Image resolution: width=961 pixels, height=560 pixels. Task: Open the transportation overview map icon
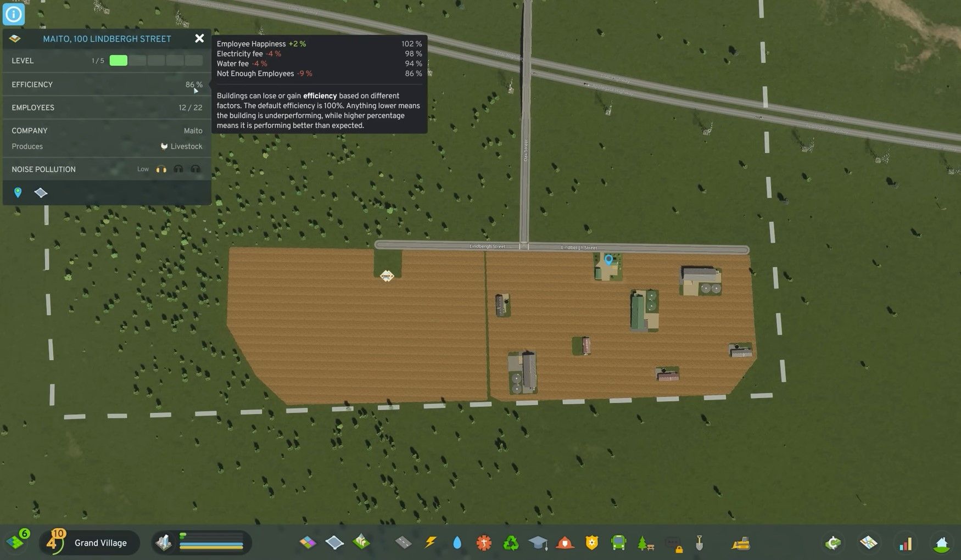[x=869, y=543]
